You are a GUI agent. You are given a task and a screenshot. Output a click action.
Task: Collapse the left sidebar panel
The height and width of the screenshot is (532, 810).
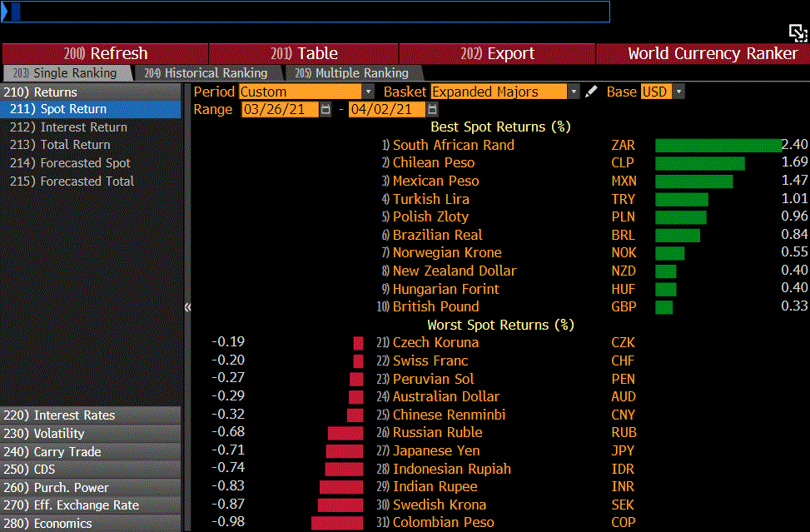tap(187, 307)
